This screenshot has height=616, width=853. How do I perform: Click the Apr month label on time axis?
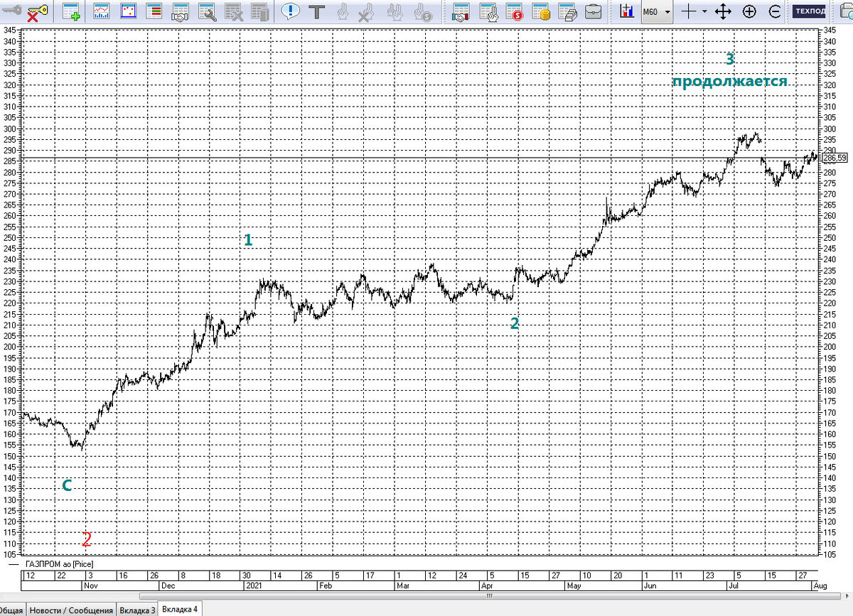coord(487,586)
